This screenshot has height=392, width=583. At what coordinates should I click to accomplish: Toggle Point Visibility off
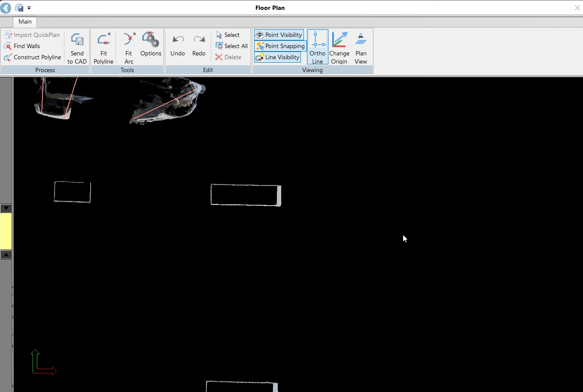(x=279, y=35)
